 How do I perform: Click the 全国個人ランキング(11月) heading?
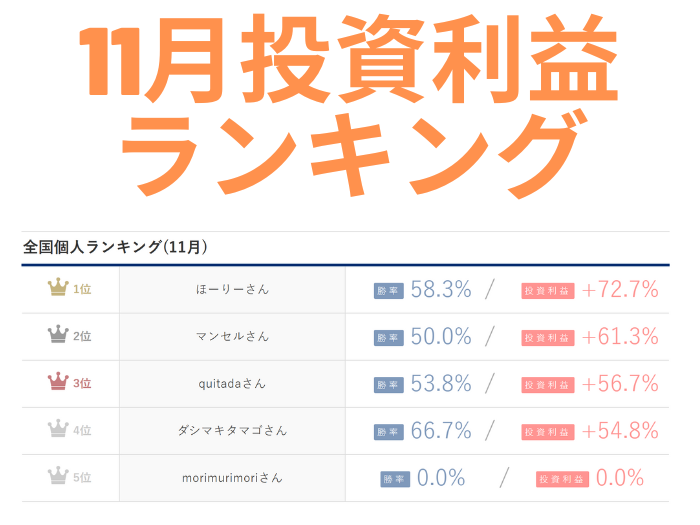click(x=115, y=247)
